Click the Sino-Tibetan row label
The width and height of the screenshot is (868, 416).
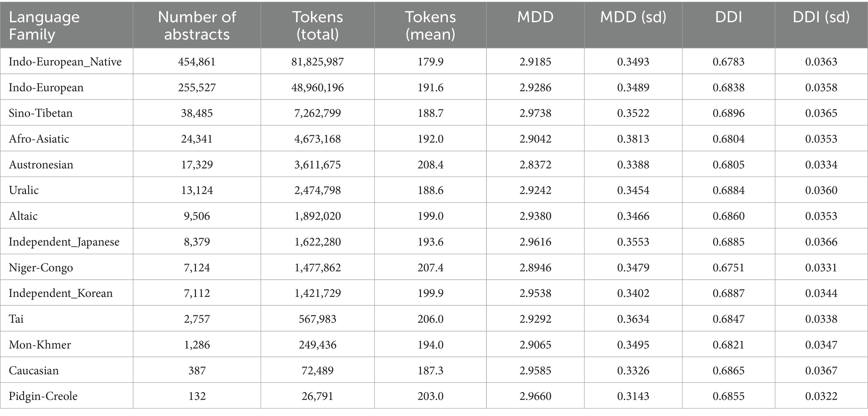[41, 113]
